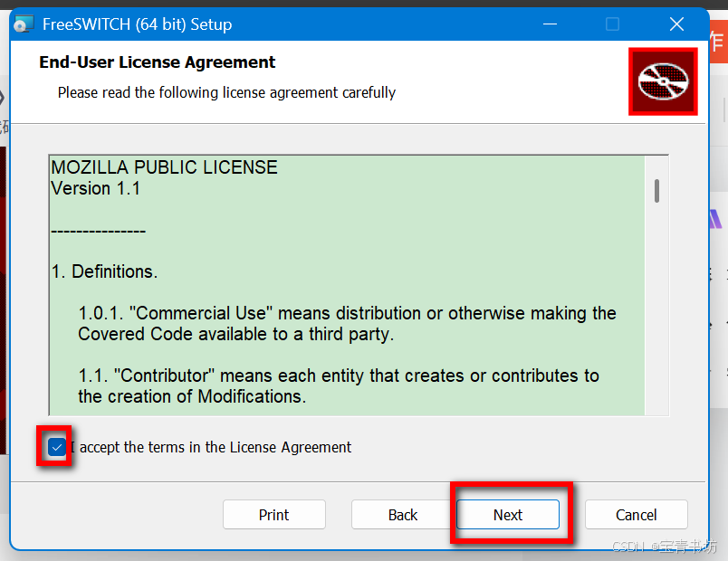Click the "1. Definitions." line
Viewport: 728px width, 561px height.
[x=104, y=271]
